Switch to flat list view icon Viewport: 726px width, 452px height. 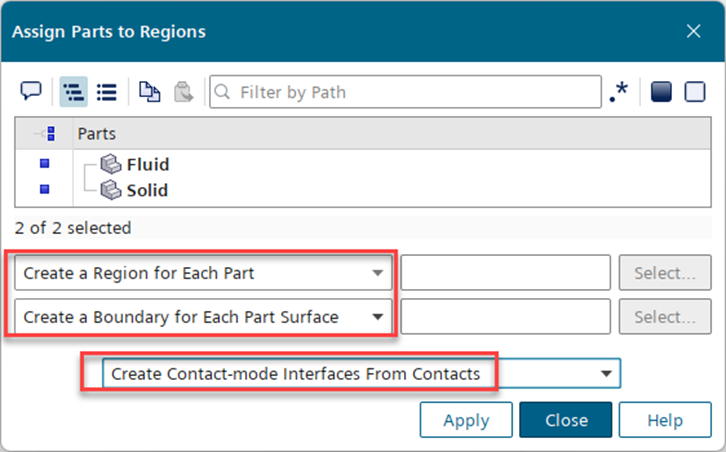(x=107, y=92)
